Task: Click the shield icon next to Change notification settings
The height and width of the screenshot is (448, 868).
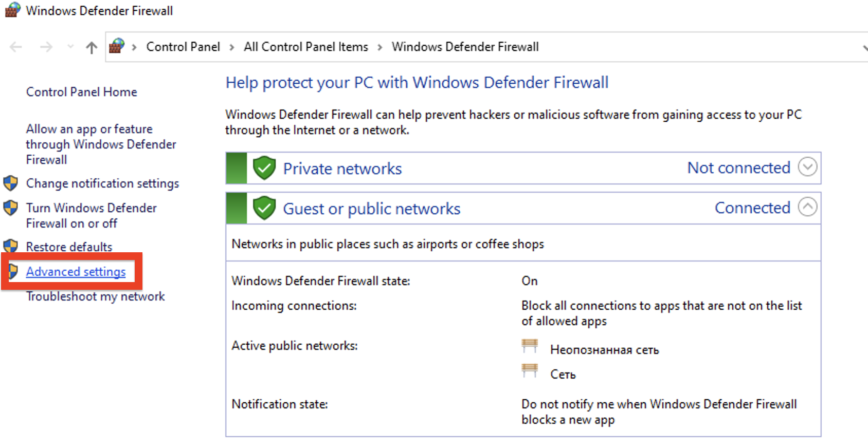Action: [10, 183]
